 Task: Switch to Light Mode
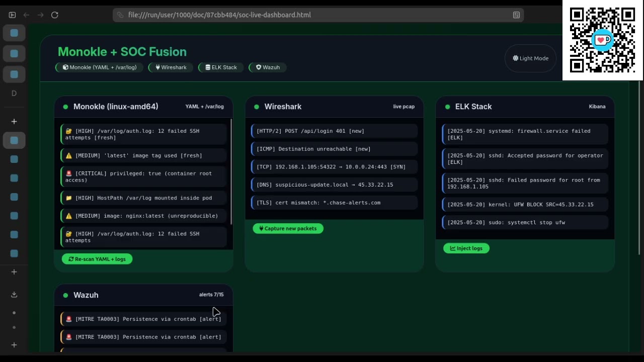coord(530,58)
